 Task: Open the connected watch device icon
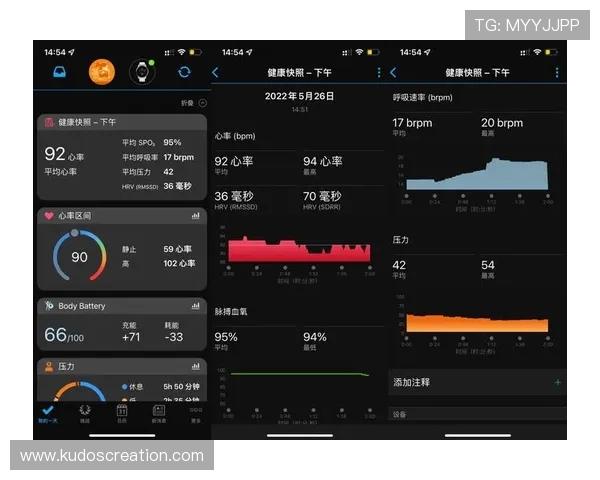tap(142, 72)
